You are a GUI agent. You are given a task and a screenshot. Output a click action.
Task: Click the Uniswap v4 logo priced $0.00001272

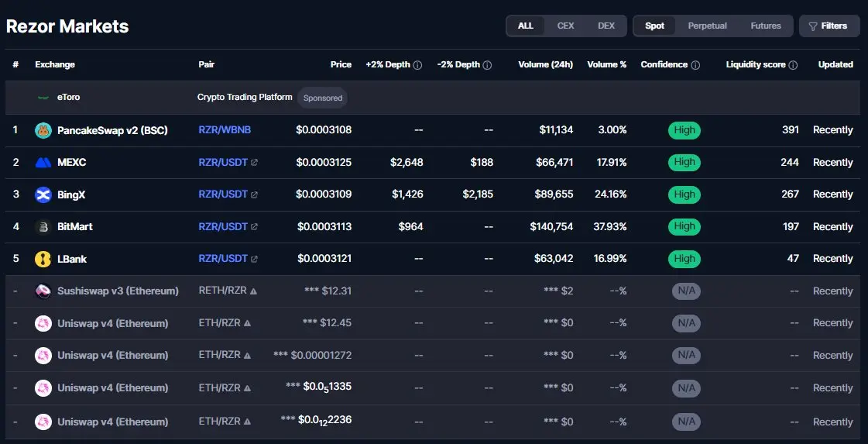43,356
